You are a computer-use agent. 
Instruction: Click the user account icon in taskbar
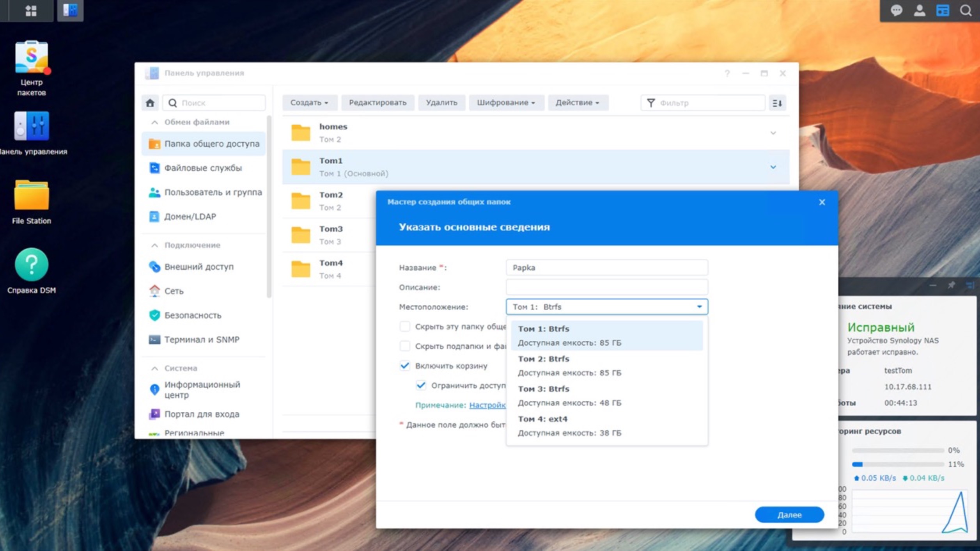[920, 11]
